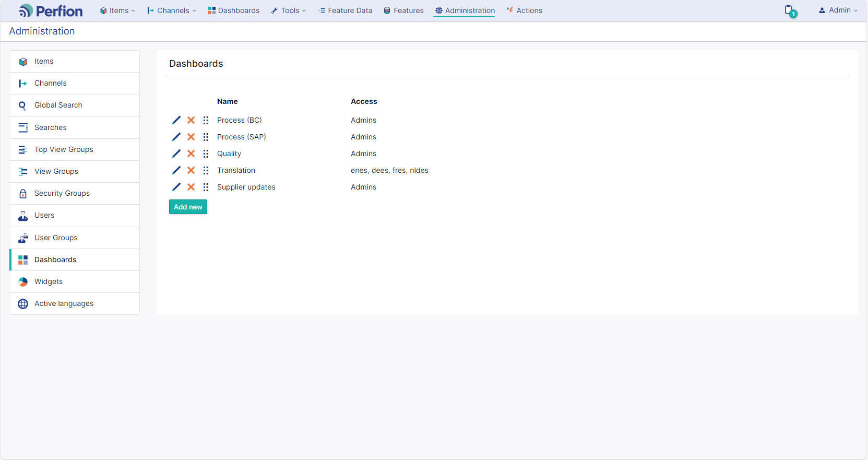Select the Administration top menu item
The width and height of the screenshot is (868, 460).
[465, 10]
